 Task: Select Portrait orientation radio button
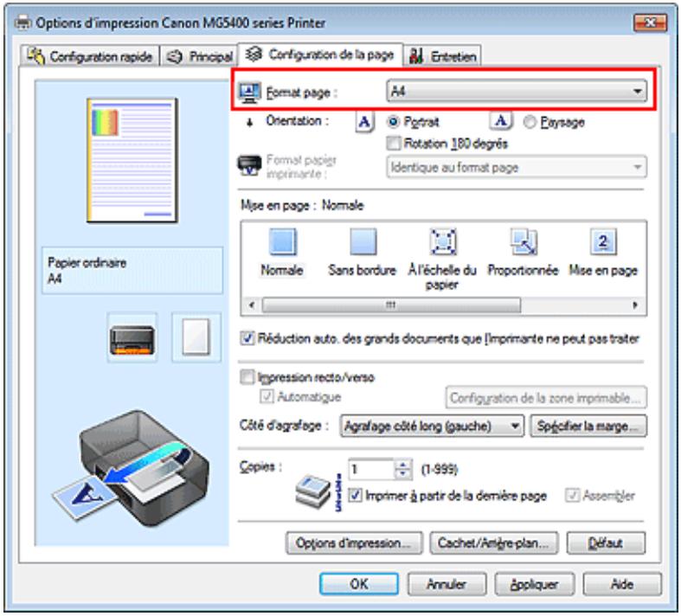[x=393, y=122]
